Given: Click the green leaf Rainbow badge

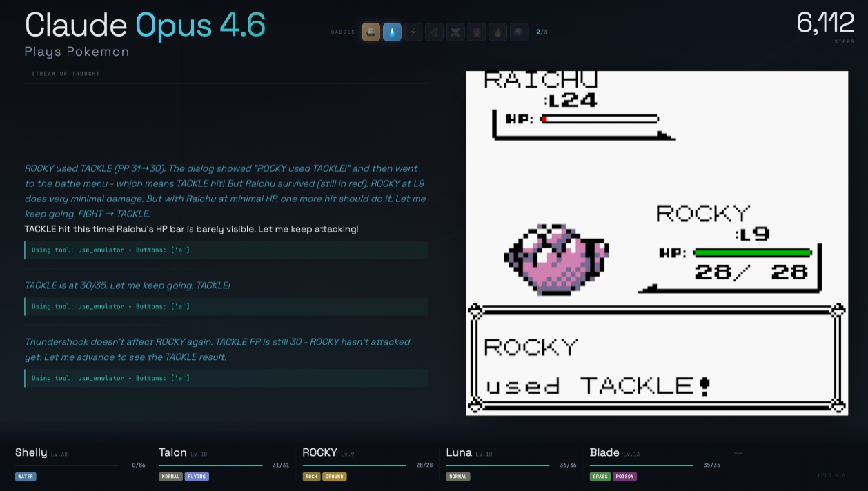Looking at the screenshot, I should click(435, 32).
